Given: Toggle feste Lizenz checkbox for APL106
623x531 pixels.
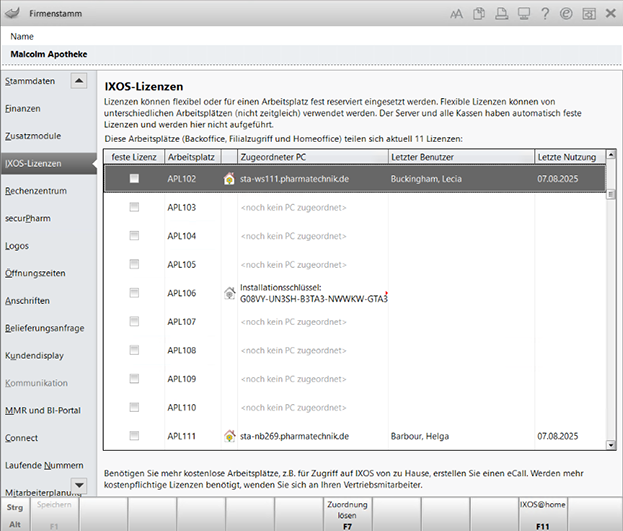Looking at the screenshot, I should click(134, 293).
